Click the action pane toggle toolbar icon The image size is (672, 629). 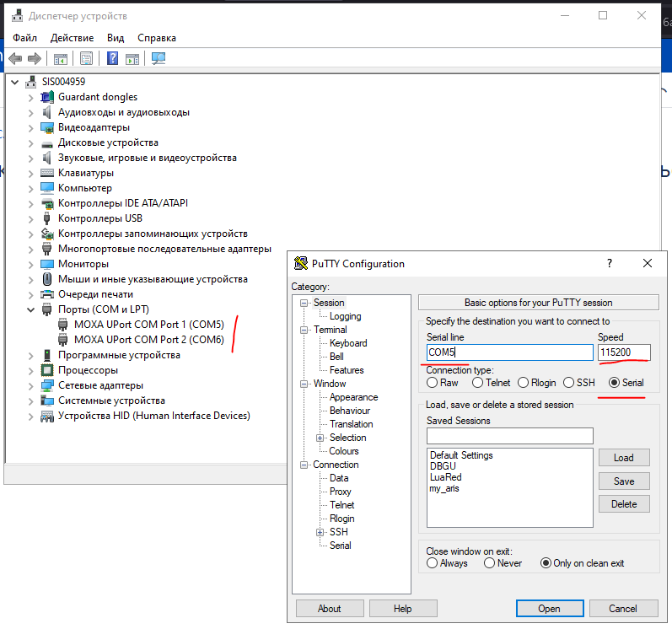[x=132, y=58]
